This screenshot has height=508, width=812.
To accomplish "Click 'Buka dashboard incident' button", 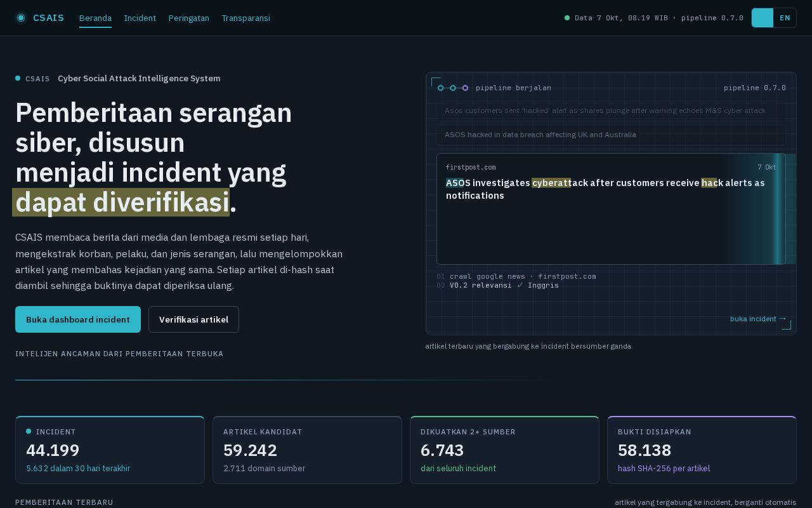I will point(78,319).
